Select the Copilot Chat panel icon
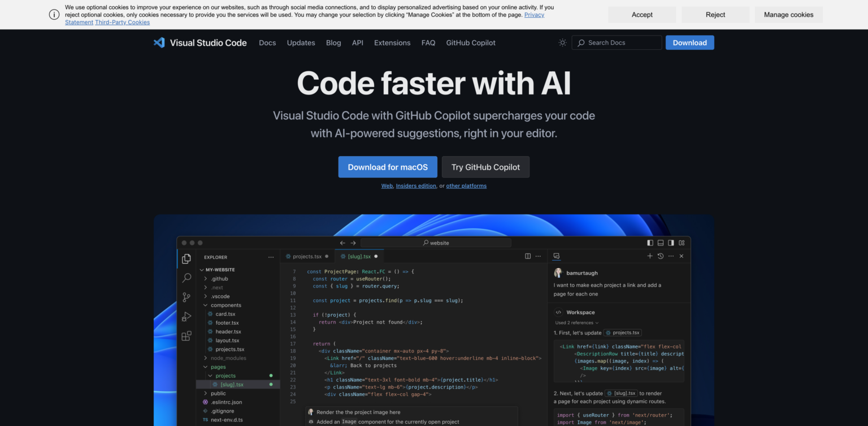Image resolution: width=868 pixels, height=426 pixels. pyautogui.click(x=557, y=256)
